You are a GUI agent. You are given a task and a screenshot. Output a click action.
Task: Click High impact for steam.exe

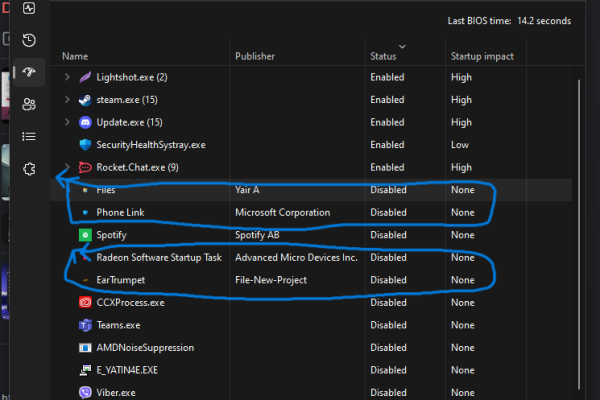(461, 100)
